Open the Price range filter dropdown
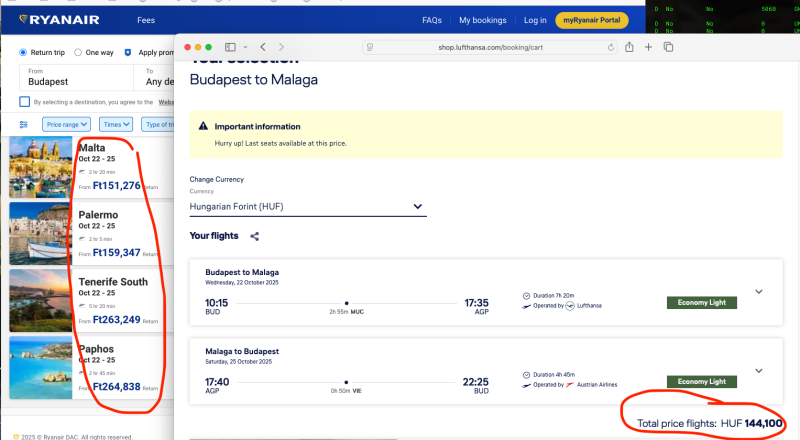Screen dimensions: 800x440 67,124
